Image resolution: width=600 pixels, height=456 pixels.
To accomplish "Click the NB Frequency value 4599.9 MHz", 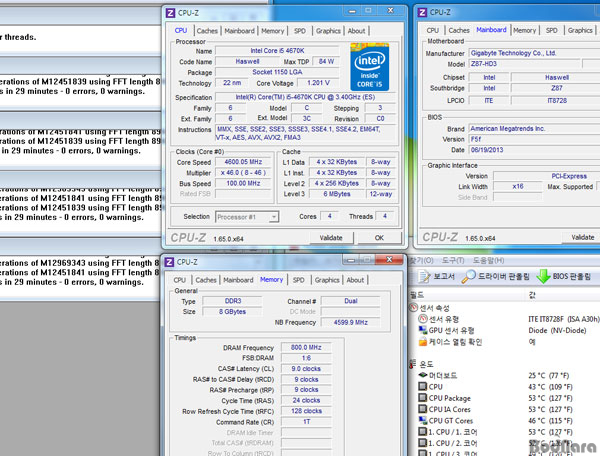I will click(x=351, y=322).
